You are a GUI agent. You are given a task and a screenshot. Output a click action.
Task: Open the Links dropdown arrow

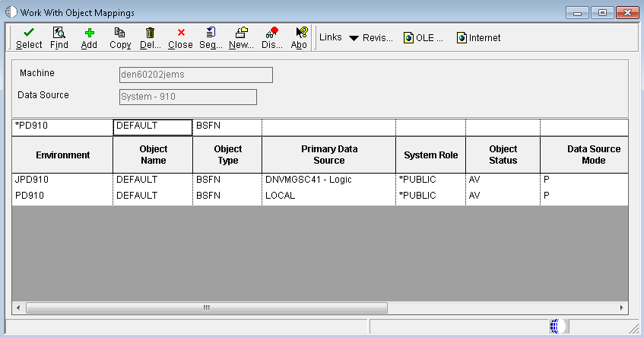(x=354, y=38)
